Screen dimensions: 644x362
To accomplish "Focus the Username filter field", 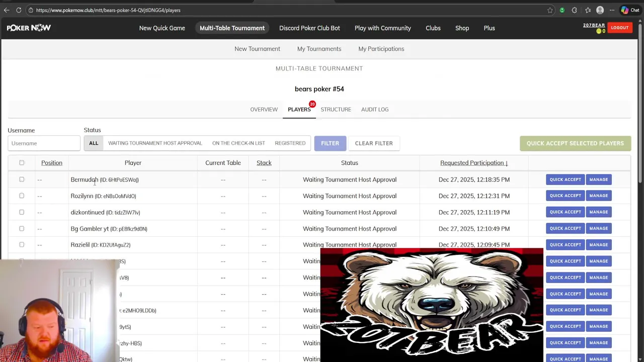I will [44, 143].
